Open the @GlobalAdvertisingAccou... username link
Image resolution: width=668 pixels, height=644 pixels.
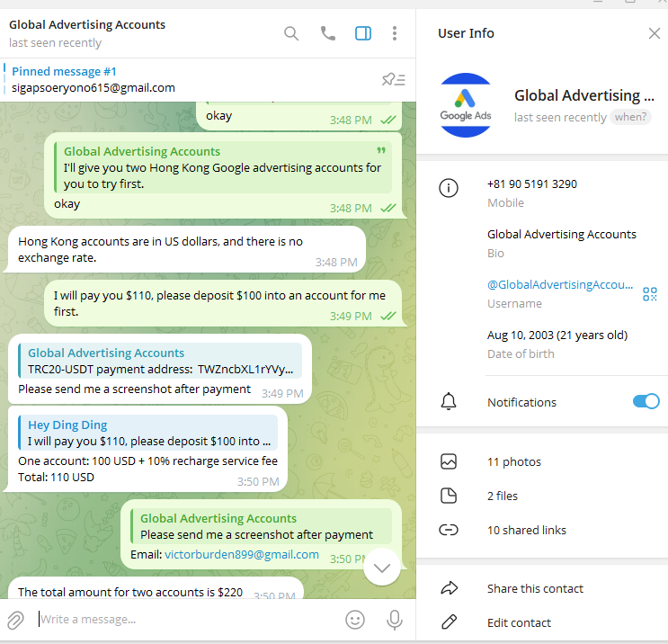pyautogui.click(x=560, y=285)
